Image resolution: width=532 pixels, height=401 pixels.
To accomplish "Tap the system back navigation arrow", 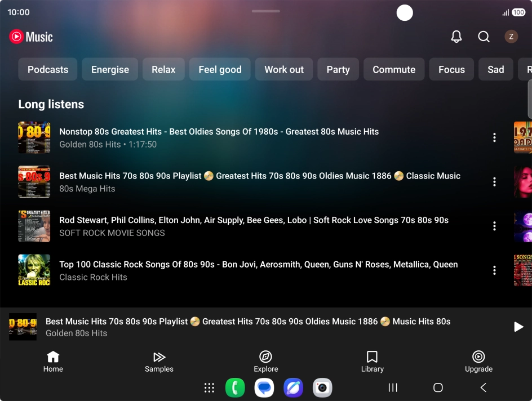I will click(484, 387).
